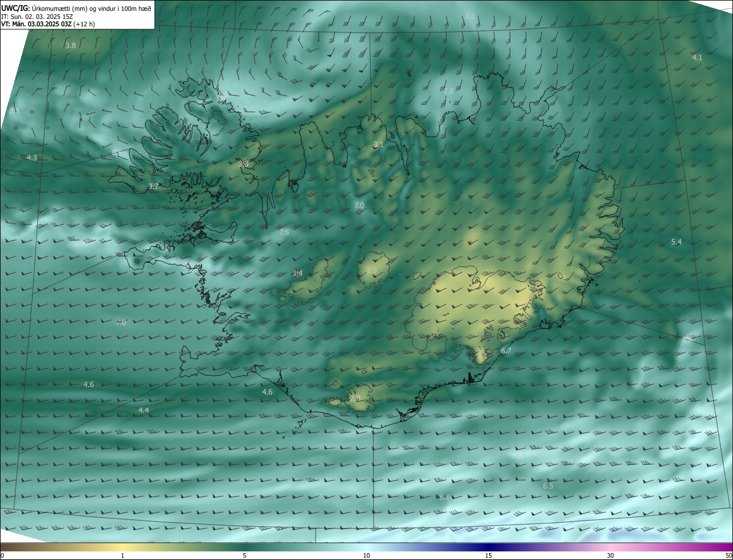Select the 6.5 value label
733x560 pixels.
coord(548,486)
